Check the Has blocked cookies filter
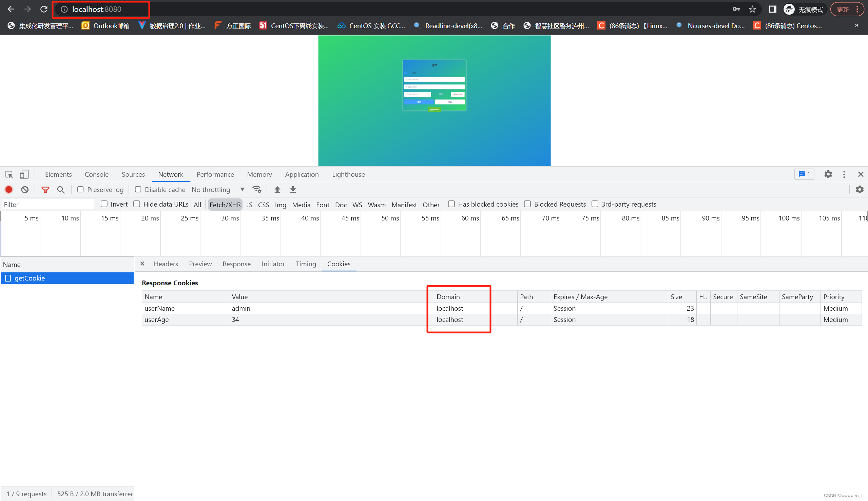 point(451,204)
